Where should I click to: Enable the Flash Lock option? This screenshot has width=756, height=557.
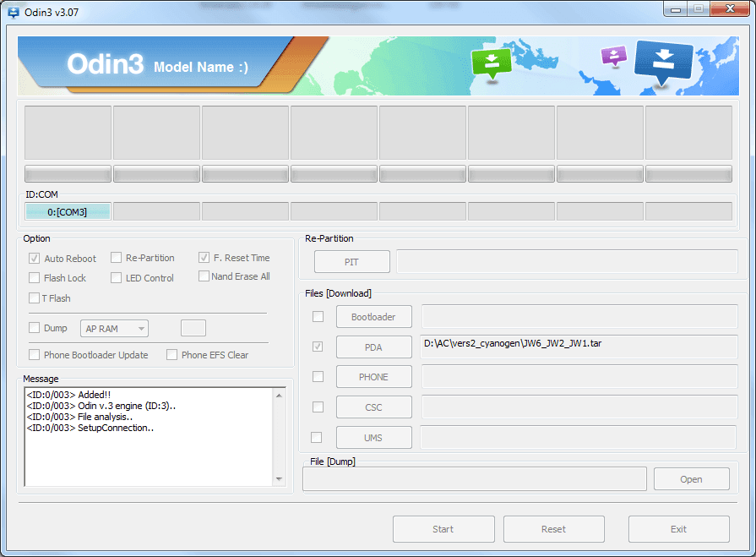click(35, 278)
